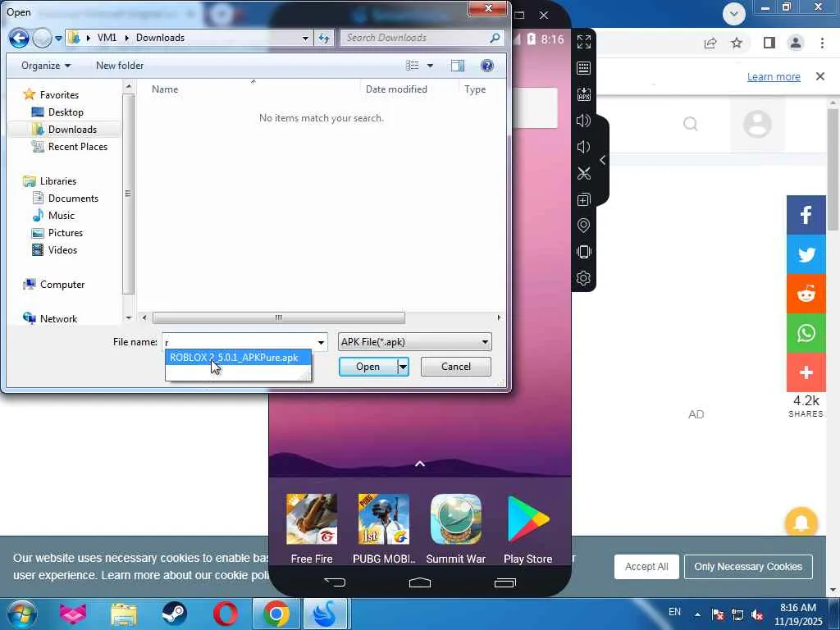Click into the File name input field
This screenshot has height=630, width=840.
tap(239, 342)
